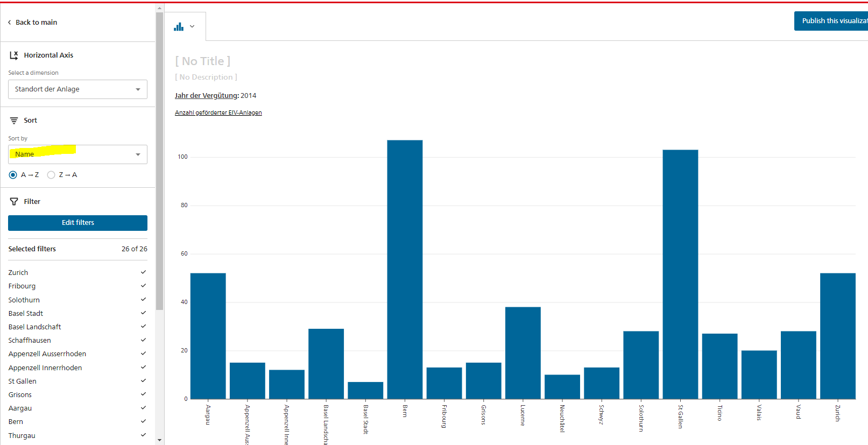Select Z→A sort order
Screen dimensions: 868x445
51,175
